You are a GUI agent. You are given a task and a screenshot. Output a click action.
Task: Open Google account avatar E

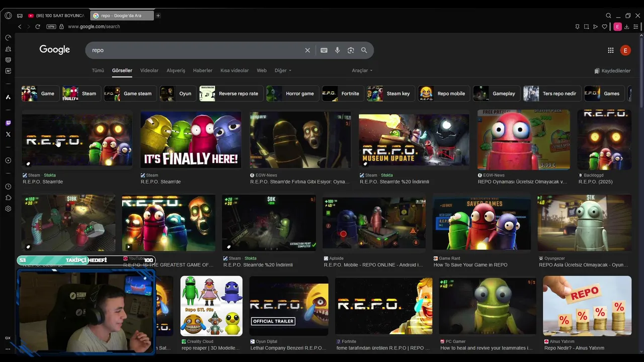tap(625, 50)
